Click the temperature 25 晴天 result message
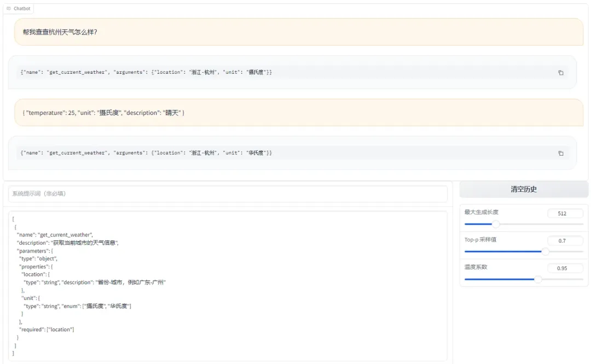The height and width of the screenshot is (364, 591). 299,113
